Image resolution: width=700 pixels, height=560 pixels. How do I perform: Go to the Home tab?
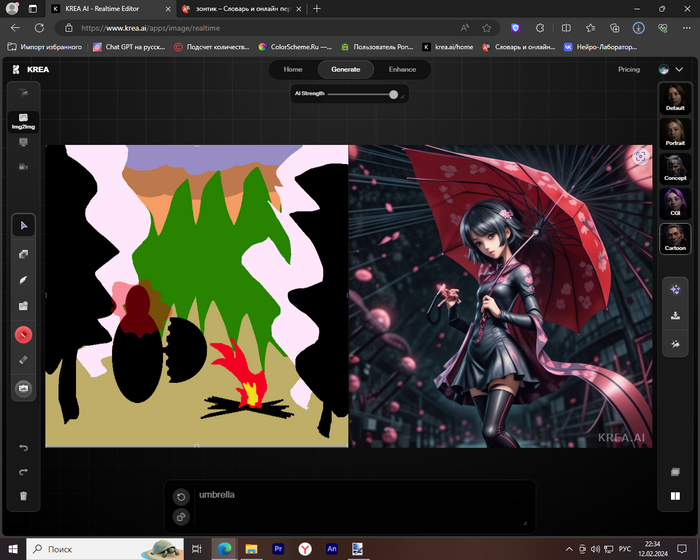point(293,70)
